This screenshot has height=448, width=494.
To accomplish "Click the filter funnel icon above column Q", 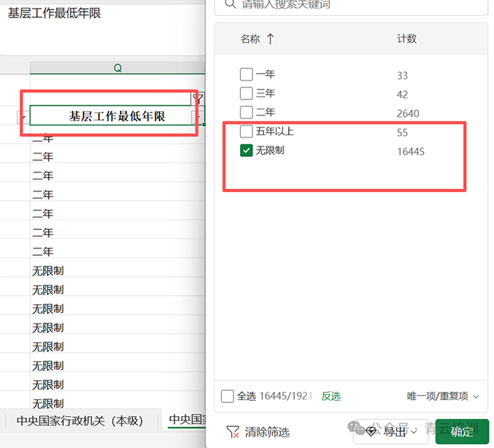I will point(198,99).
